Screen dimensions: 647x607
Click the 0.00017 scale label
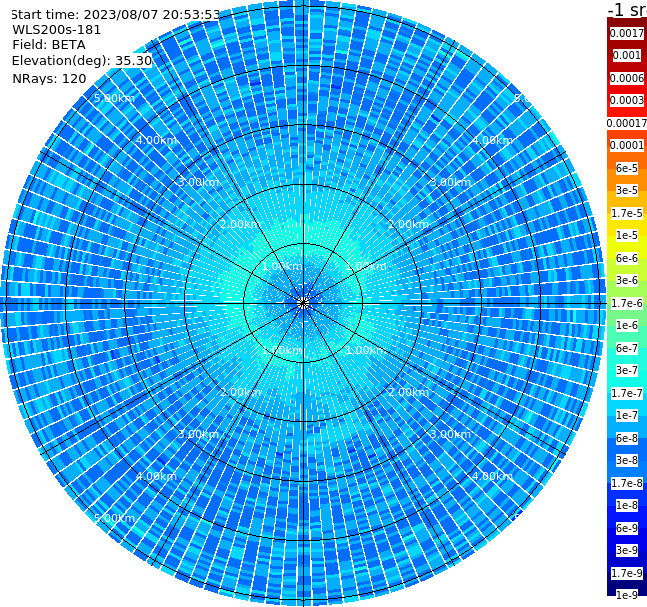[x=627, y=123]
